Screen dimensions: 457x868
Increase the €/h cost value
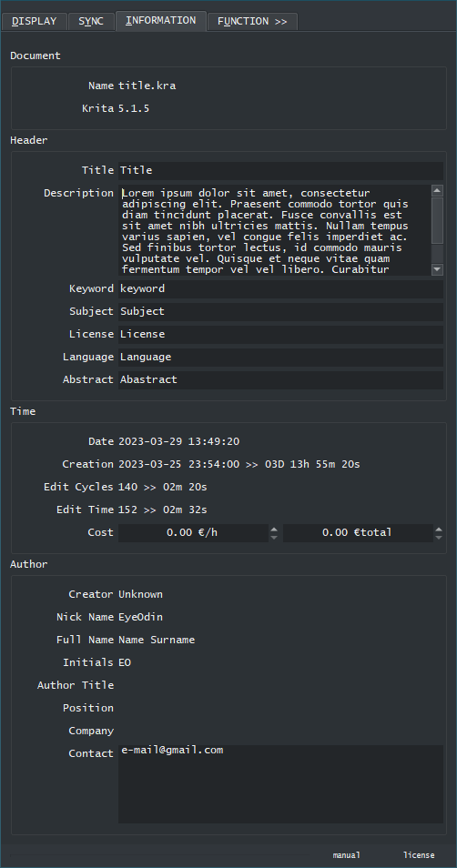[x=274, y=530]
